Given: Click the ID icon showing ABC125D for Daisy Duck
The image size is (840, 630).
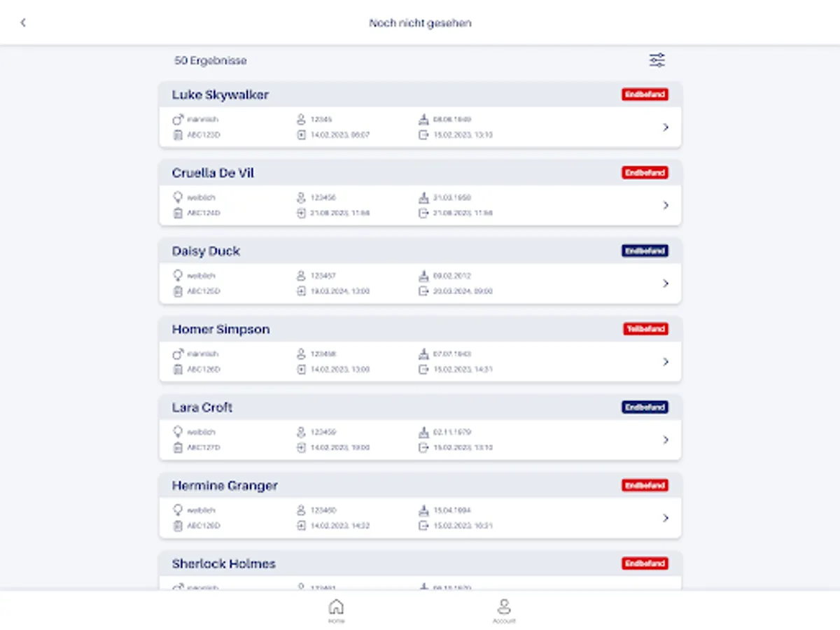Looking at the screenshot, I should (x=177, y=291).
